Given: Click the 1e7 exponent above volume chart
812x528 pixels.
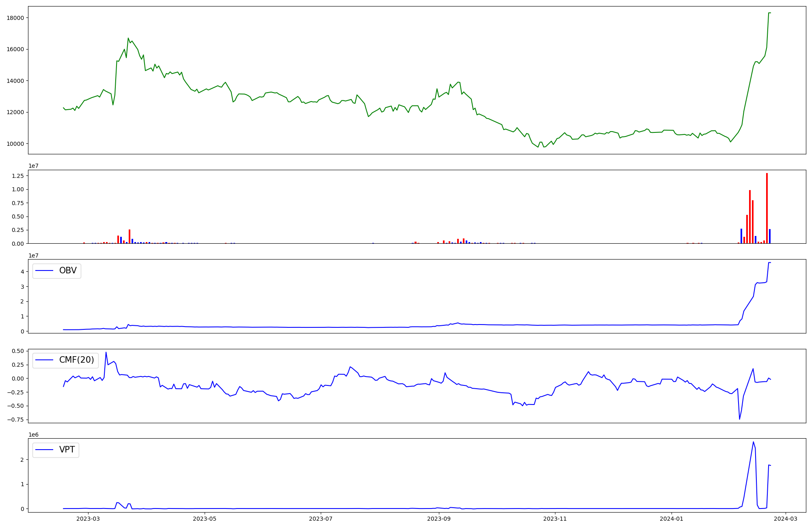Looking at the screenshot, I should coord(33,166).
